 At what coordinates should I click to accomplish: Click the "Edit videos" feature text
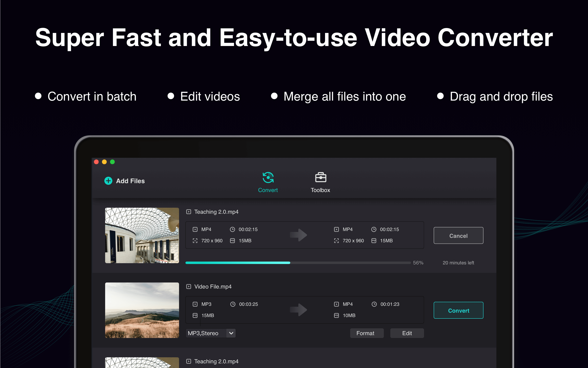click(x=210, y=97)
